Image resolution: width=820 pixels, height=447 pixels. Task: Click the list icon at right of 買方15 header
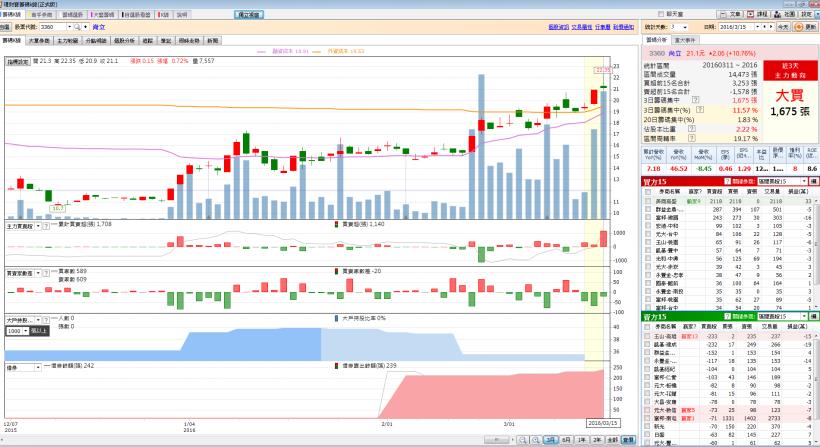click(814, 181)
